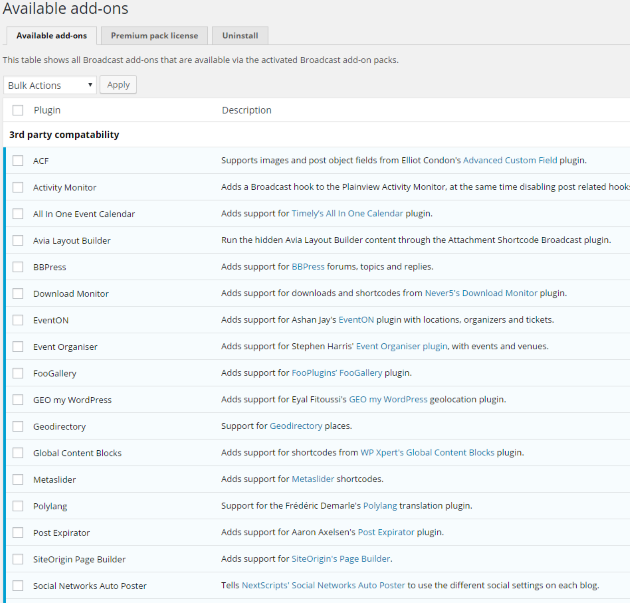Open the Advanced Custom Field link
This screenshot has width=630, height=603.
[x=510, y=160]
